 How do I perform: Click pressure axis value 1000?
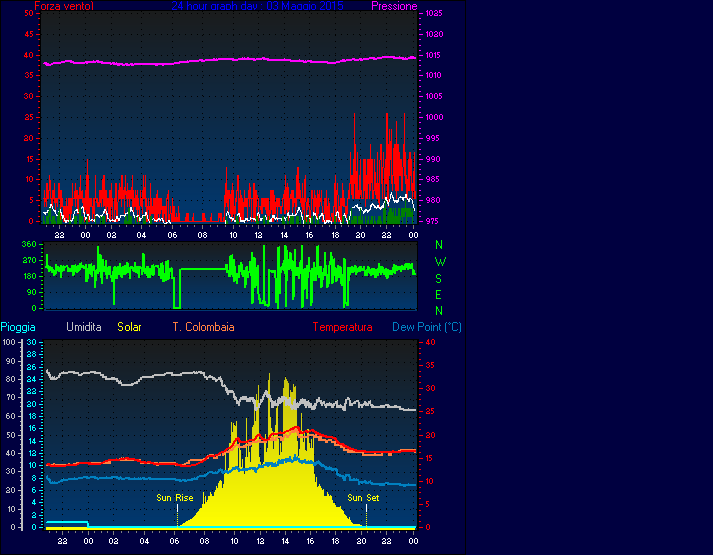coord(434,117)
